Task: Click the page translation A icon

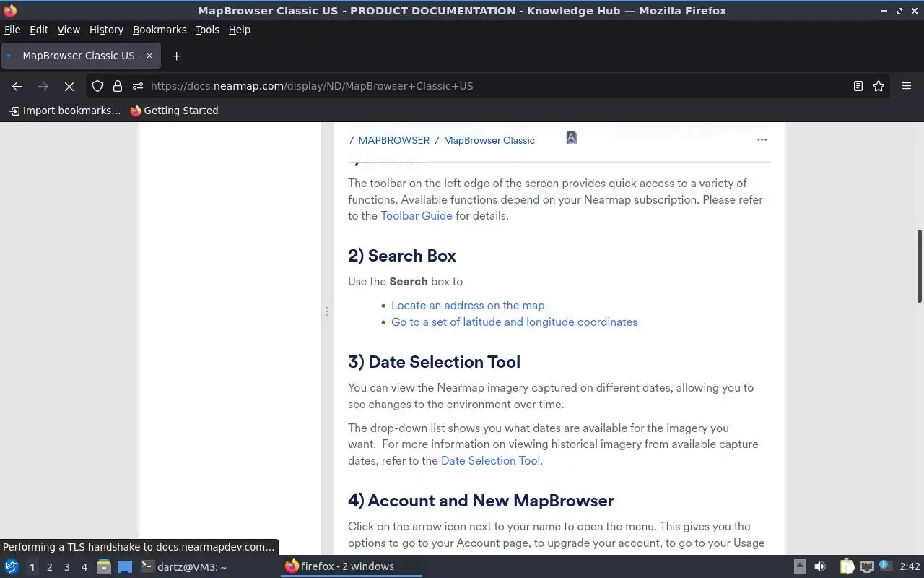Action: pos(571,138)
